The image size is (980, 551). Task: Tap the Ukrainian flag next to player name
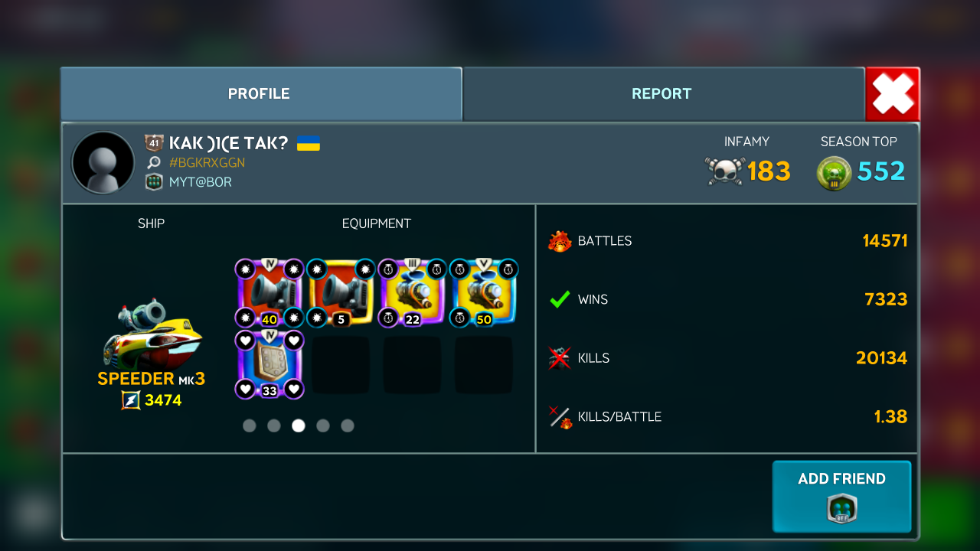(x=308, y=143)
